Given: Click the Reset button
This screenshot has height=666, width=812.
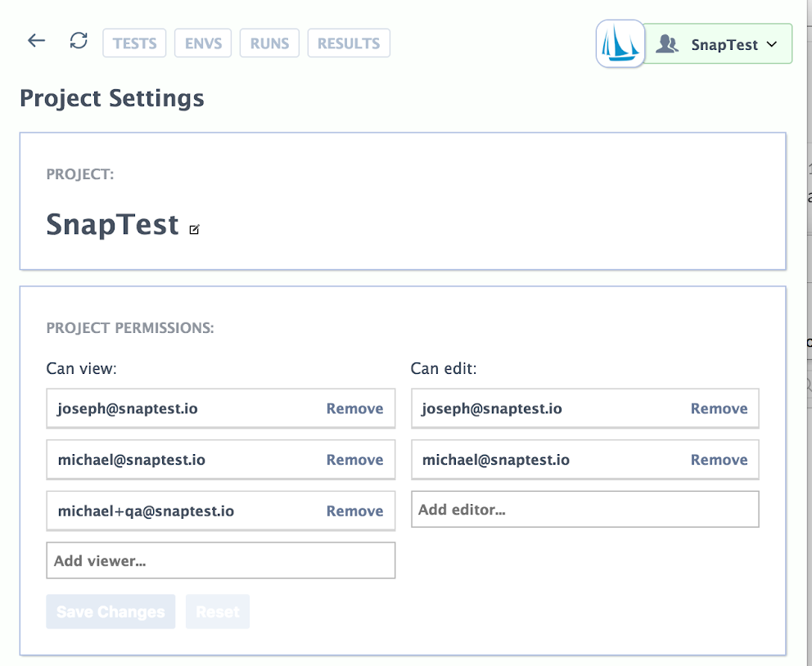Looking at the screenshot, I should coord(218,612).
